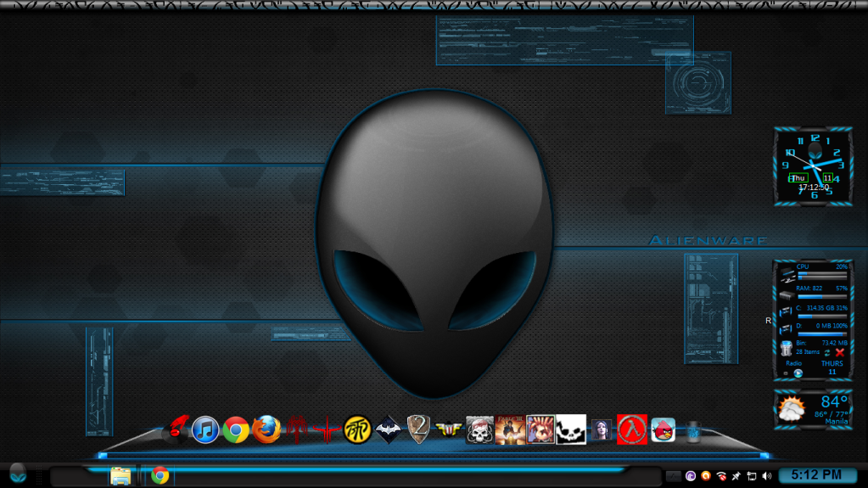Launch Google Chrome from the dock

click(x=236, y=429)
